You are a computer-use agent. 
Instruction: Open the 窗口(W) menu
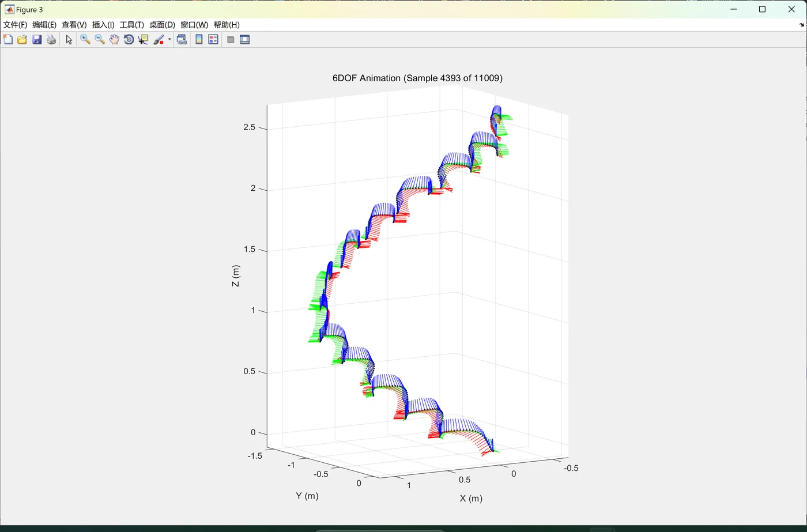[194, 25]
